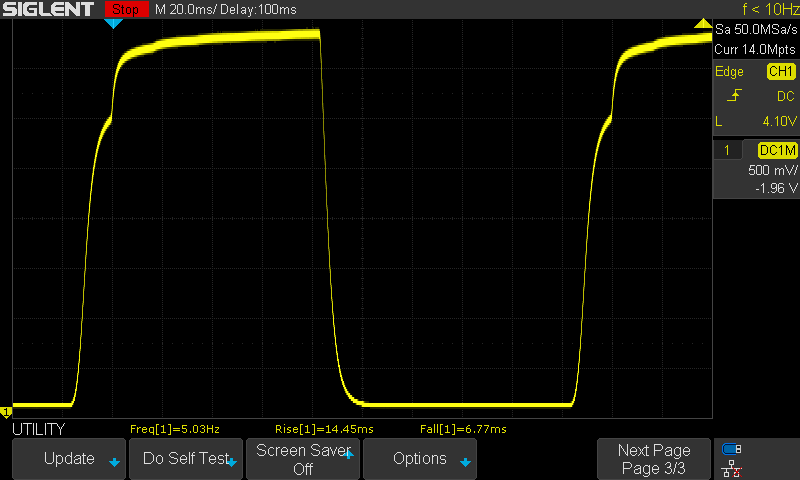Click the Do Self Test button
This screenshot has height=480, width=800.
coord(186,459)
